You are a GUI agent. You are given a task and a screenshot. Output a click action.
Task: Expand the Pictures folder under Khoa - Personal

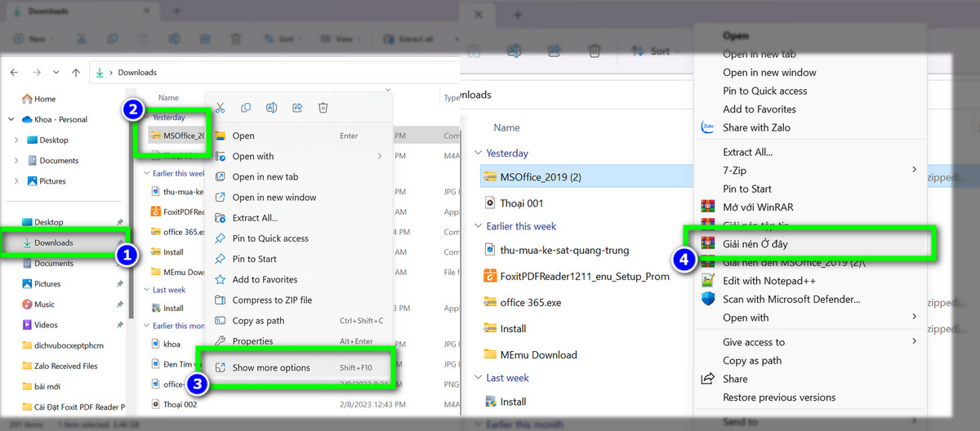tap(16, 181)
